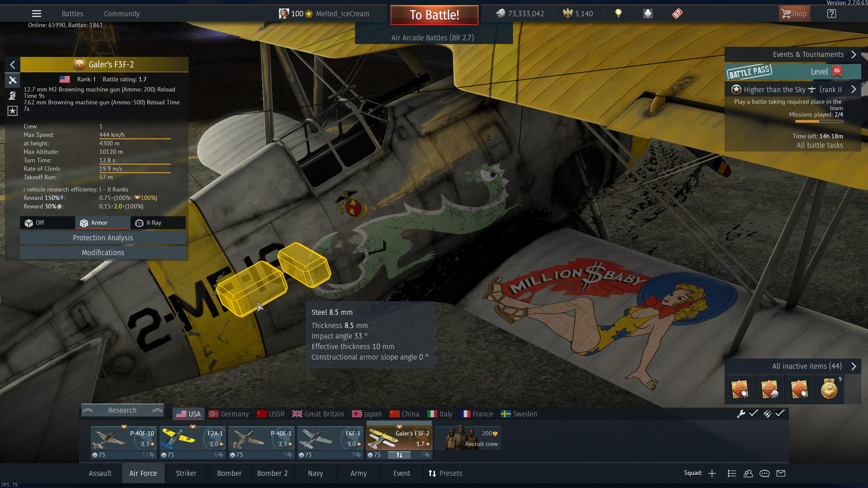This screenshot has width=868, height=488.
Task: Enable Armor view mode
Action: click(x=103, y=223)
